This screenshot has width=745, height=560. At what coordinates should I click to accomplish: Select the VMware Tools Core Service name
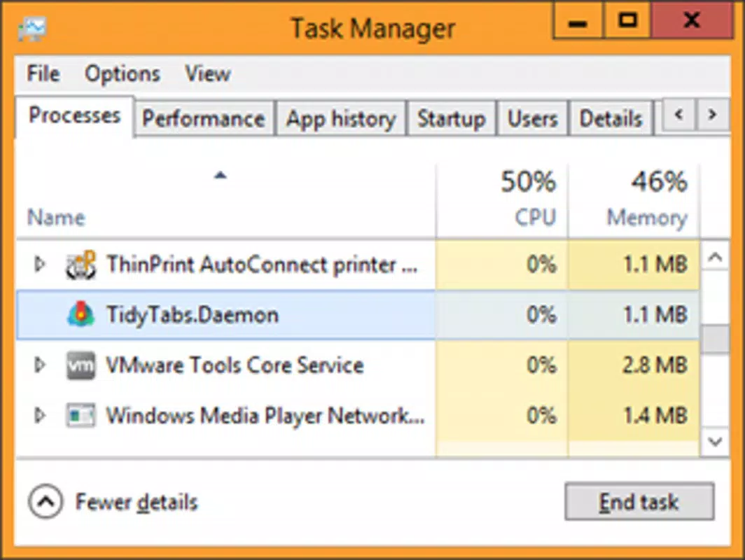[x=235, y=365]
